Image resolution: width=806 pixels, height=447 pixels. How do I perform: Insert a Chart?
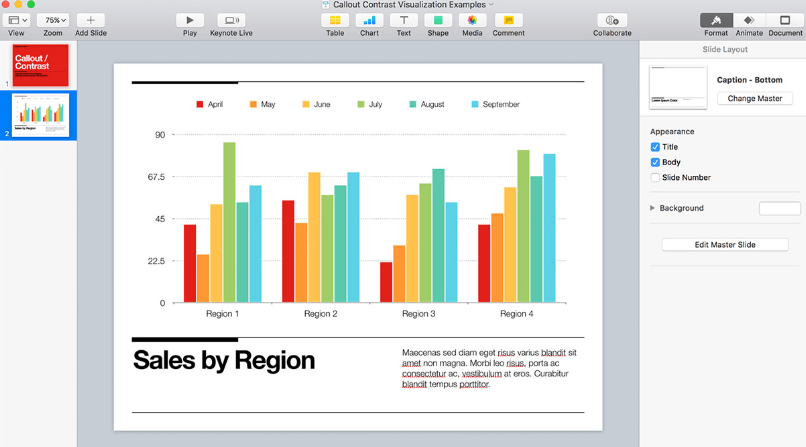[369, 20]
